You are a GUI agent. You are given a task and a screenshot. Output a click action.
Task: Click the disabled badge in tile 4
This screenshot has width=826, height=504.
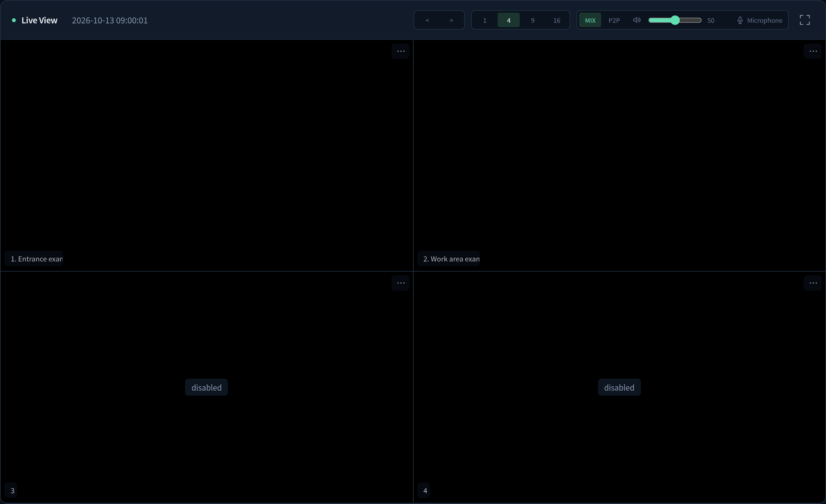pos(619,387)
